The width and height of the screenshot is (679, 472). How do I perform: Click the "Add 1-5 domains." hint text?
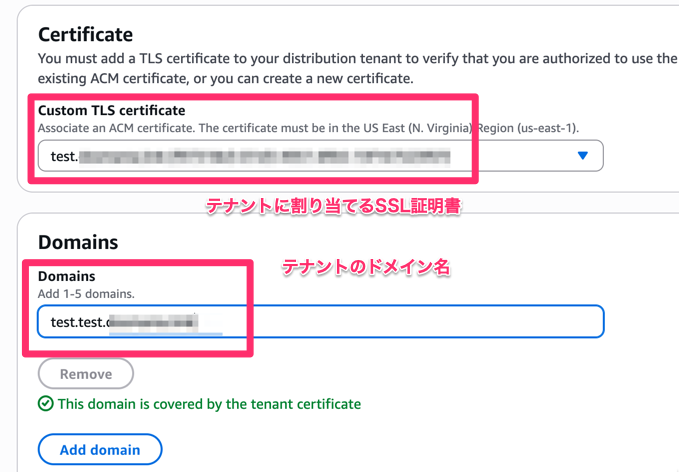click(85, 292)
